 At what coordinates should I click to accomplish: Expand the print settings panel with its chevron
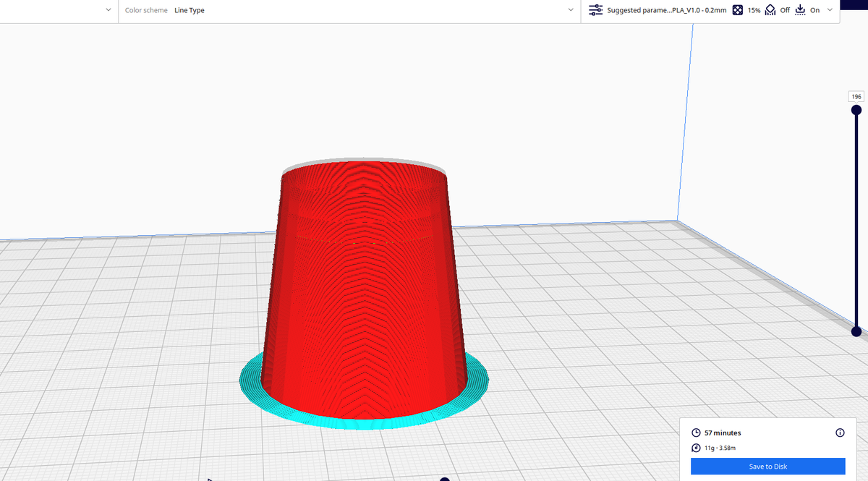tap(829, 10)
